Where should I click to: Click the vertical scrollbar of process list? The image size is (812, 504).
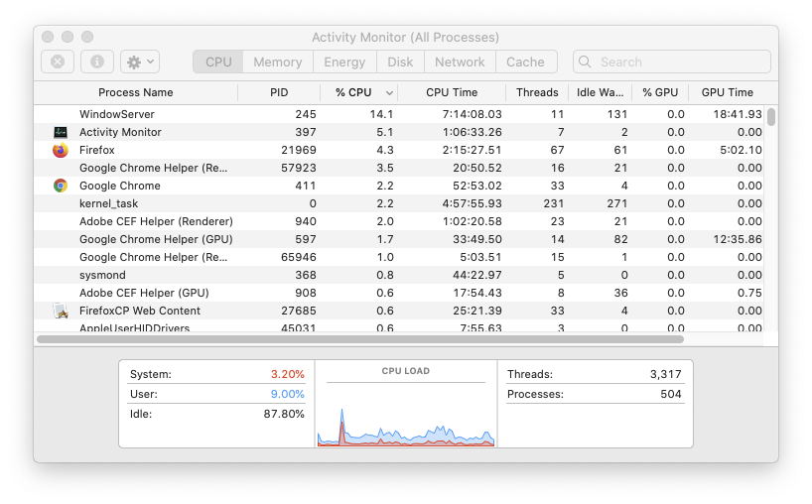coord(771,117)
